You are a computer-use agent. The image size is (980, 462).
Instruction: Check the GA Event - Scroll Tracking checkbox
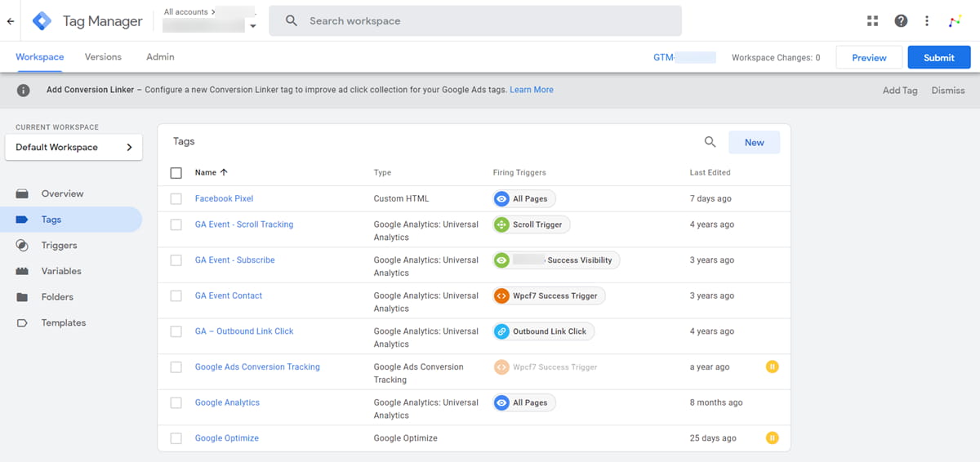[176, 224]
